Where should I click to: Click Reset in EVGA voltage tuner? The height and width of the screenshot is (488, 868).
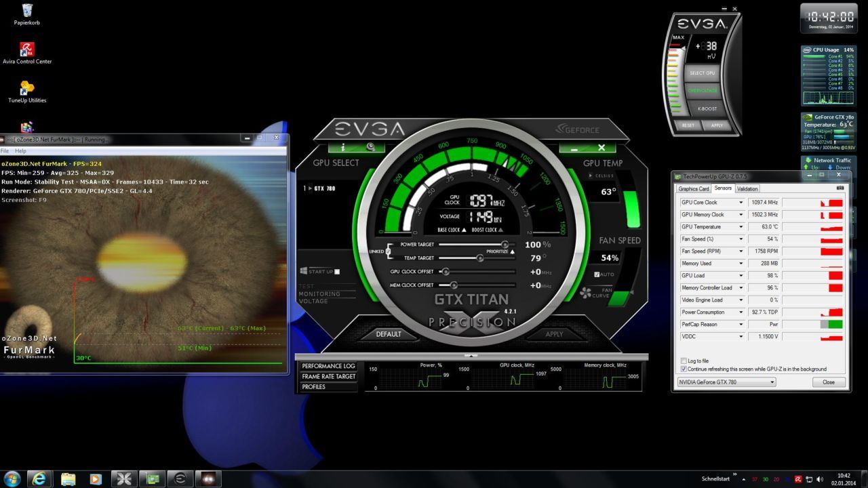(x=688, y=125)
